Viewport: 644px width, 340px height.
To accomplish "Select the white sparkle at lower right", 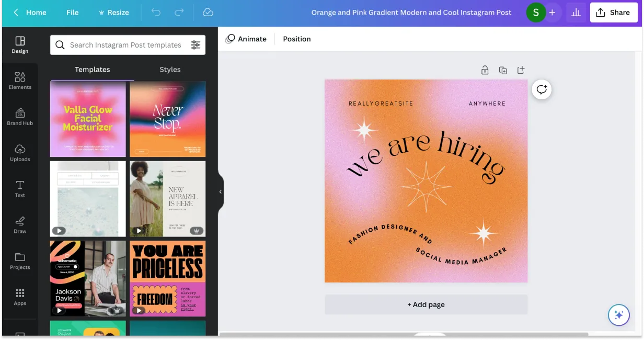I will [x=484, y=233].
